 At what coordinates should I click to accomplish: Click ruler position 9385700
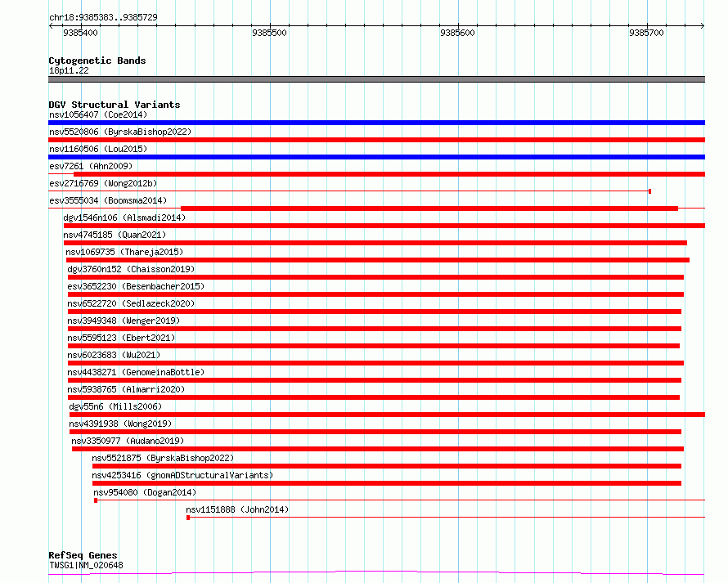click(646, 33)
